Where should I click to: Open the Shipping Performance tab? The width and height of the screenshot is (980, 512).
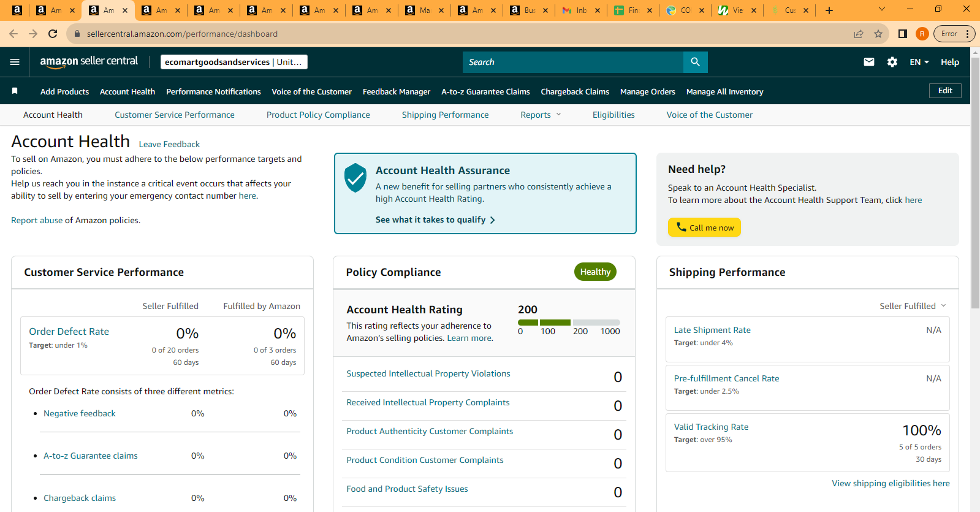click(446, 115)
